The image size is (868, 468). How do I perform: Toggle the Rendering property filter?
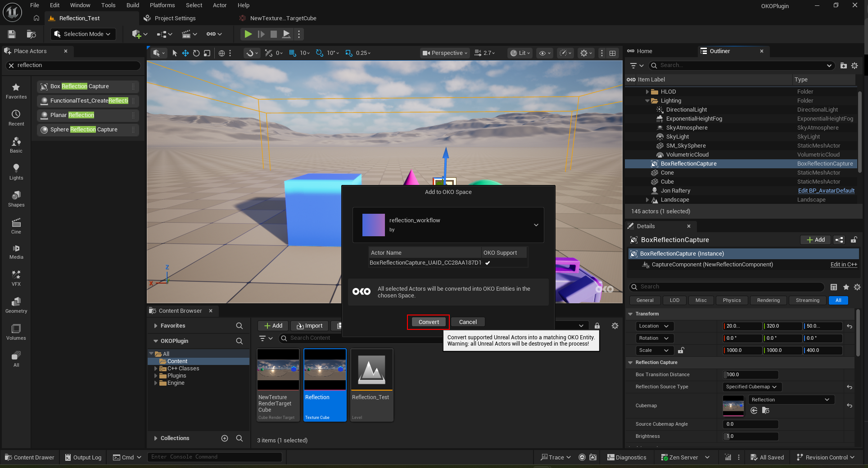768,300
